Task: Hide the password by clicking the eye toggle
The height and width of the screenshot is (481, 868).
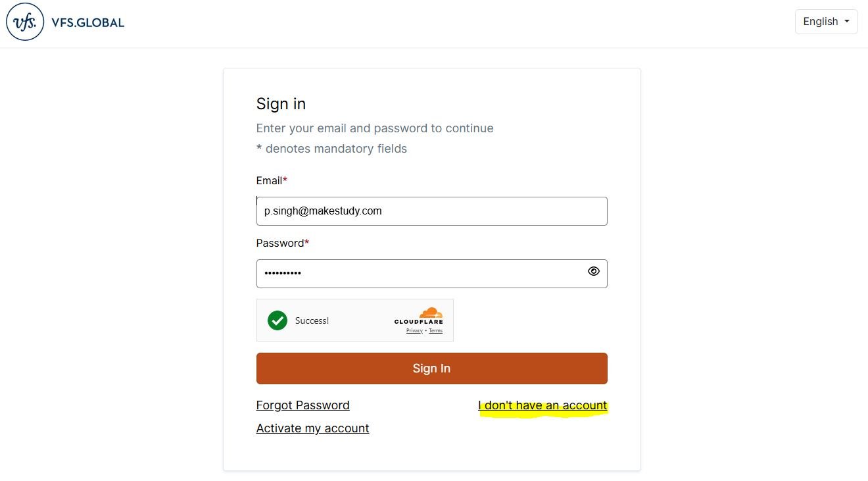Action: point(593,271)
